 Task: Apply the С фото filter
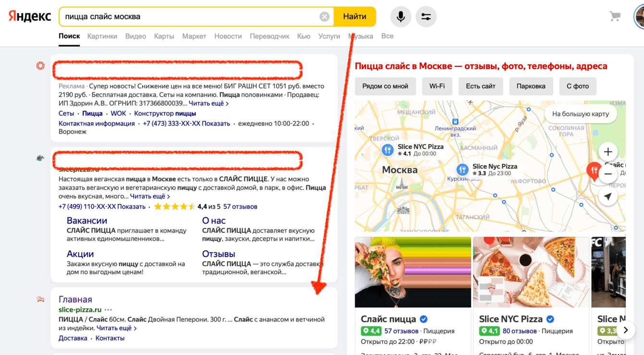pyautogui.click(x=578, y=86)
